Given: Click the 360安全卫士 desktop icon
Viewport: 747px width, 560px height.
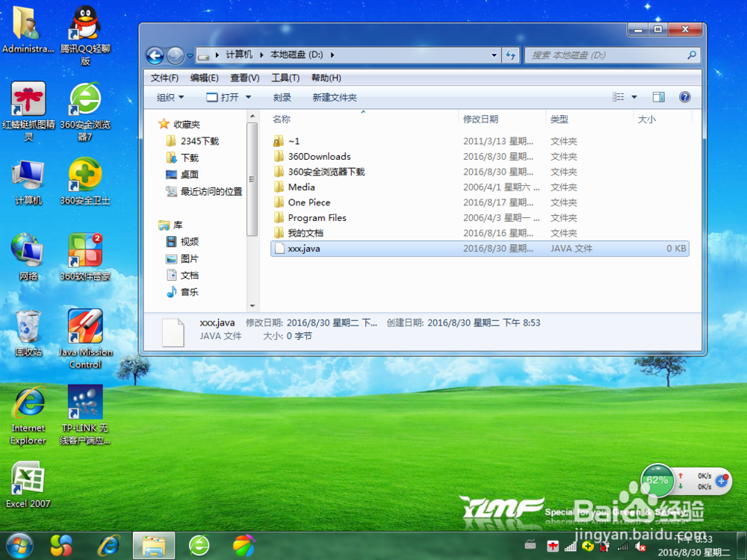Looking at the screenshot, I should click(x=85, y=181).
